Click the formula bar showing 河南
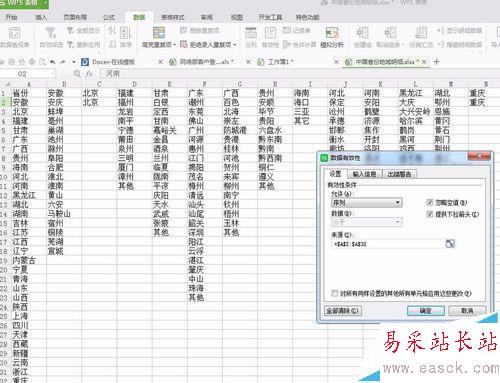The height and width of the screenshot is (383, 500). pyautogui.click(x=300, y=74)
